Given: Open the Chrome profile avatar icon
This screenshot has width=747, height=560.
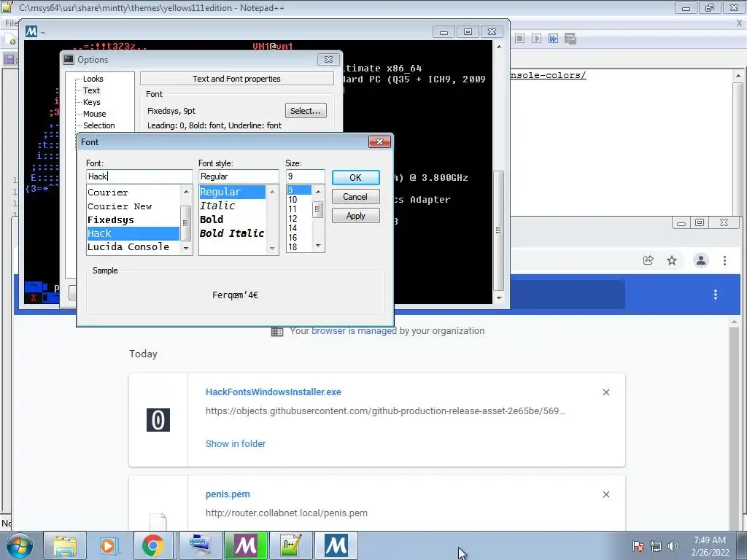Looking at the screenshot, I should pyautogui.click(x=701, y=260).
